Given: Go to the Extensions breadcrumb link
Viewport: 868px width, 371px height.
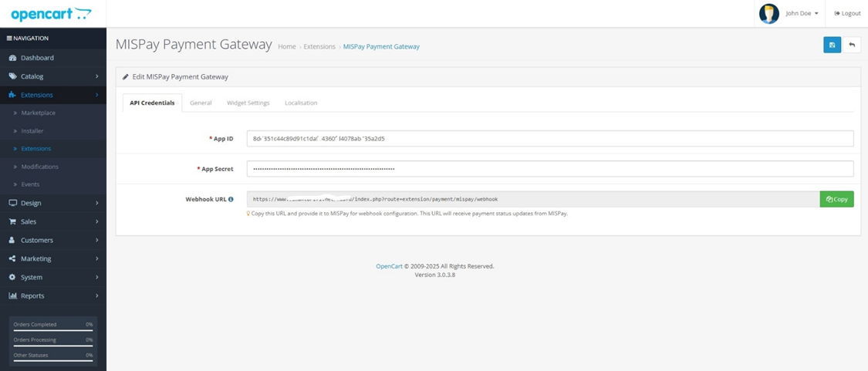Looking at the screenshot, I should (x=319, y=47).
